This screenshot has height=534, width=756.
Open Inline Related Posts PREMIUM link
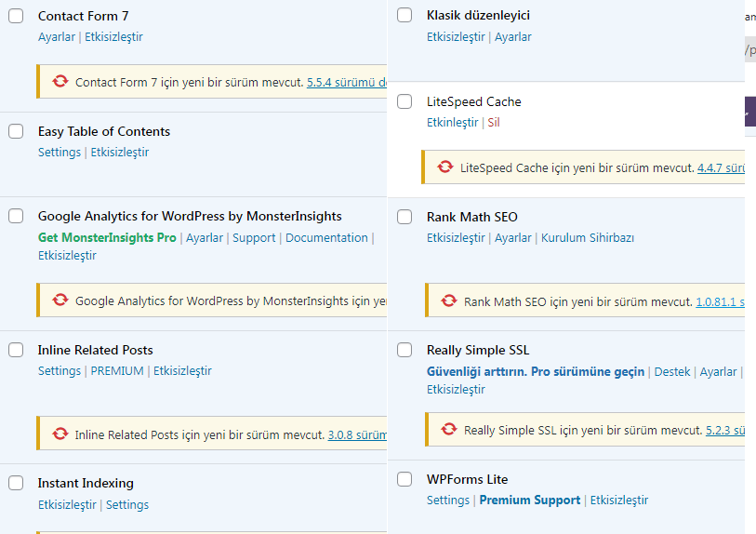(117, 371)
